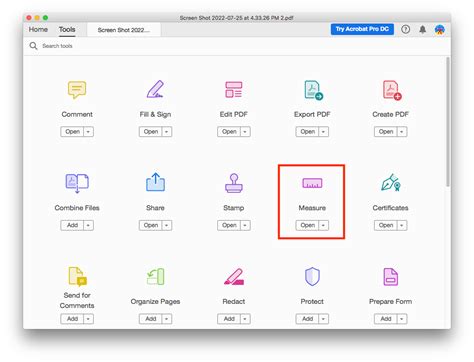Select the Create PDF tool icon
This screenshot has width=474, height=362.
pos(392,90)
